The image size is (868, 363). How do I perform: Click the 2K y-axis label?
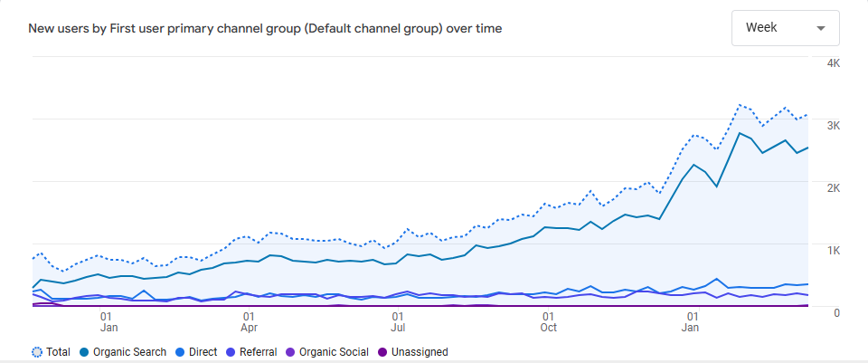(x=834, y=188)
